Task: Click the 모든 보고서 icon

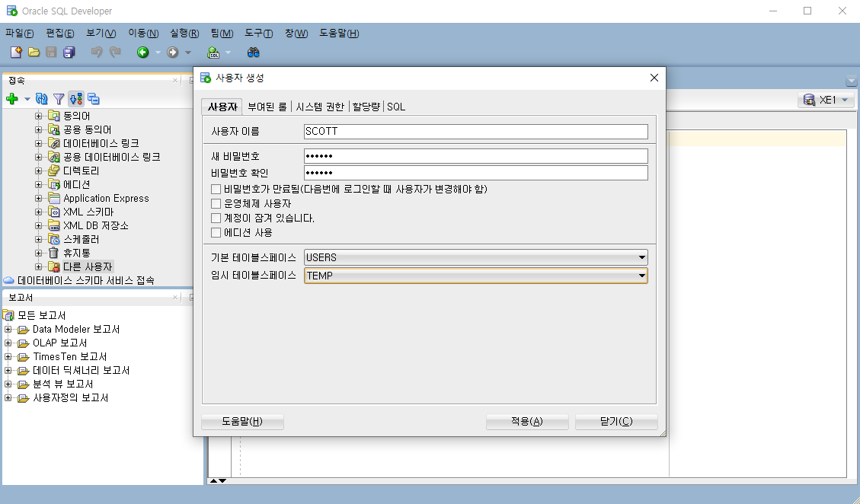Action: [x=8, y=315]
